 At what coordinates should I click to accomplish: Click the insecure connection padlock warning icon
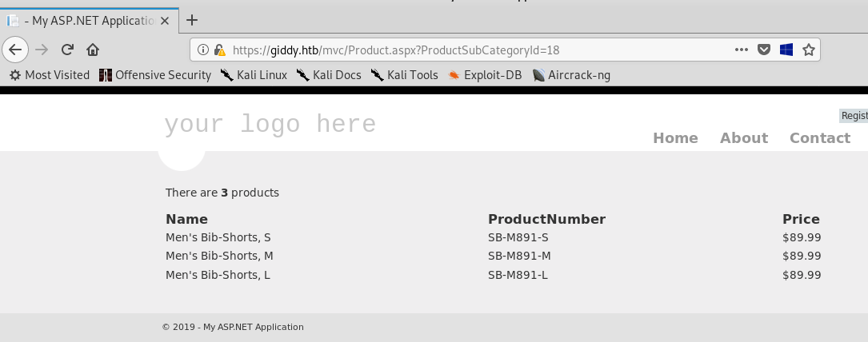[x=219, y=50]
